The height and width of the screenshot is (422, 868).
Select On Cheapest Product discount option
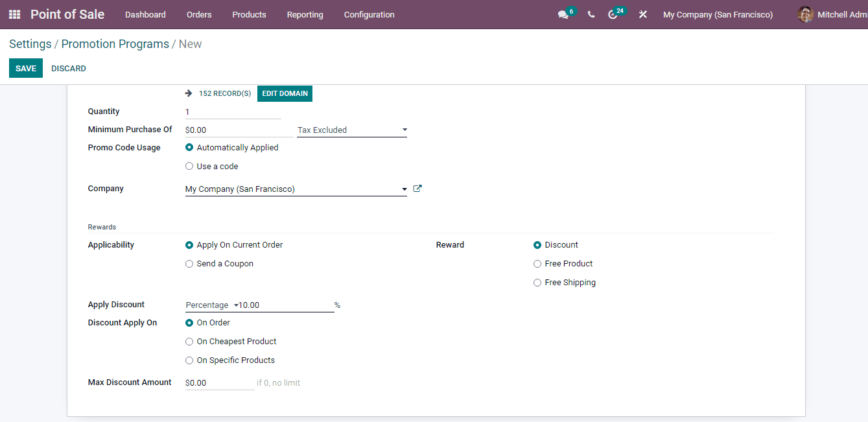coord(189,341)
